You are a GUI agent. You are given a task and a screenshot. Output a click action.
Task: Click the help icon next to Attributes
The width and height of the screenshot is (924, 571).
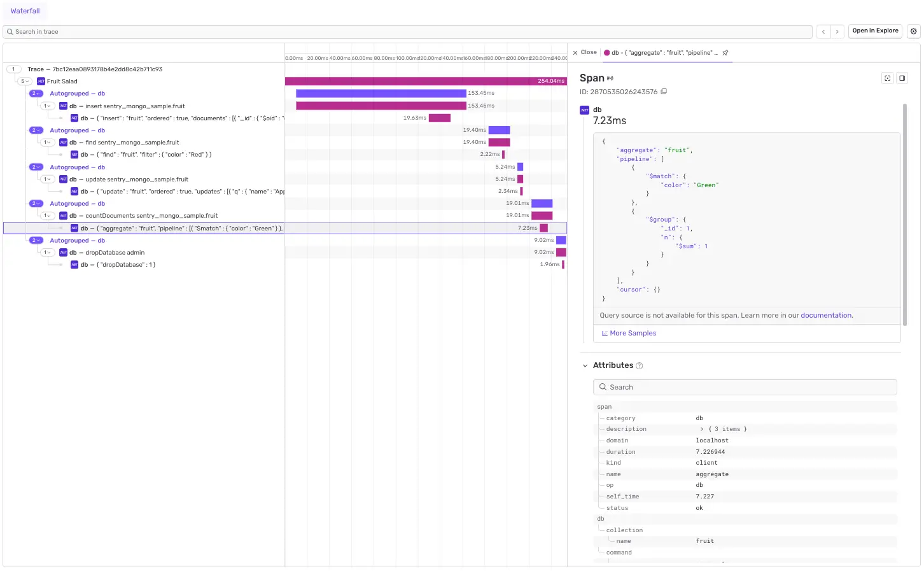coord(640,365)
